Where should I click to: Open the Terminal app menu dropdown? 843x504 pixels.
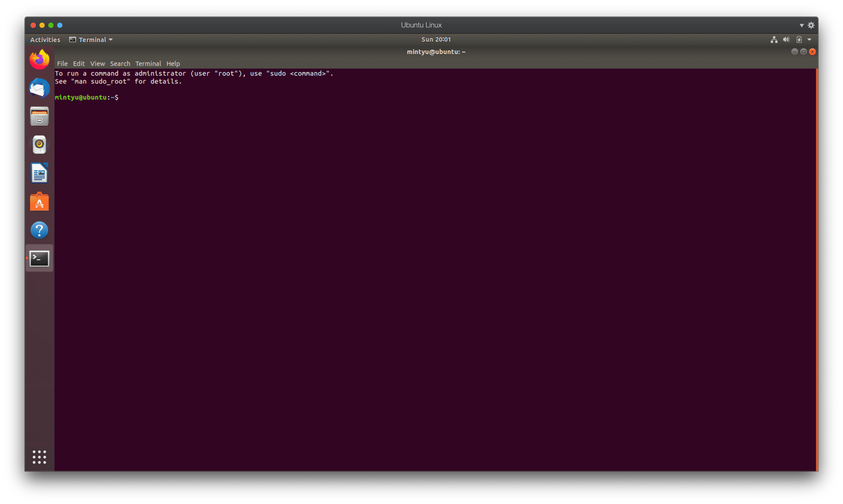[x=91, y=40]
